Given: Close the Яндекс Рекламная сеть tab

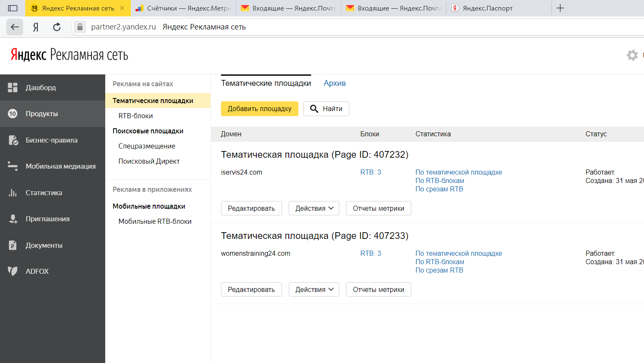Looking at the screenshot, I should click(x=122, y=8).
